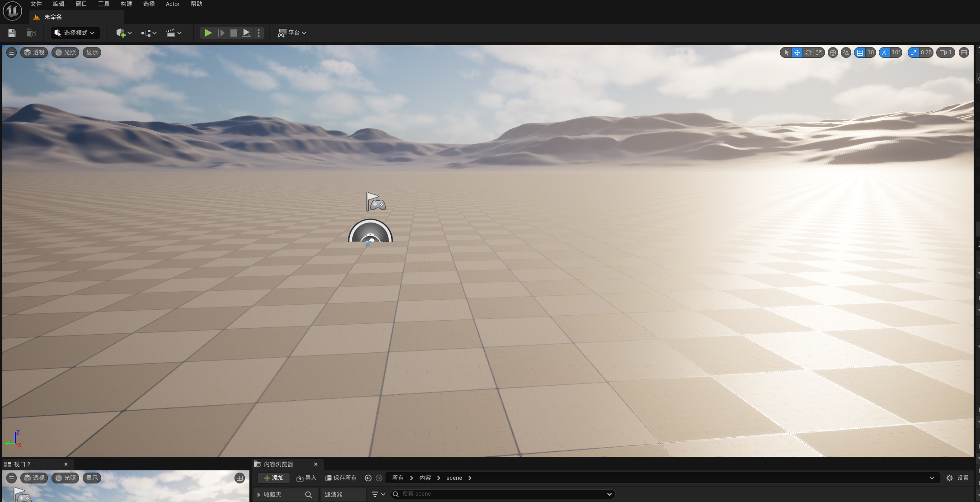Screen dimensions: 980x502
Task: Open the 构建 menu
Action: click(127, 4)
